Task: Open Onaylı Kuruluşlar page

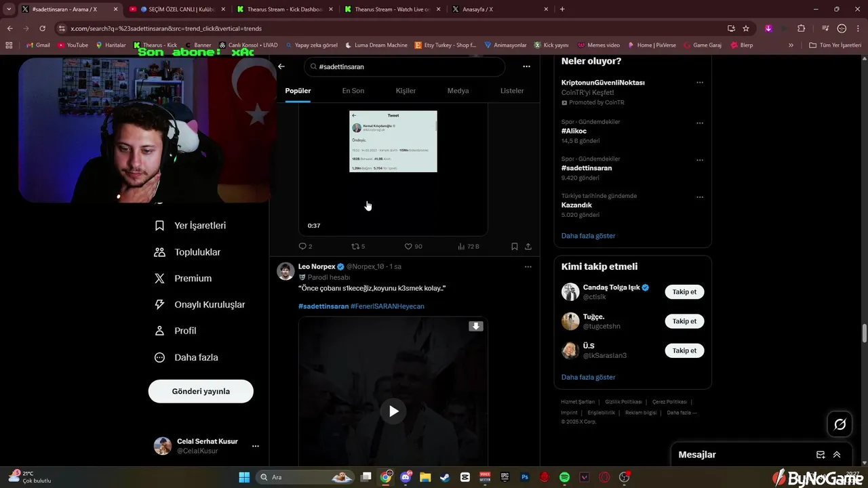Action: click(200, 305)
